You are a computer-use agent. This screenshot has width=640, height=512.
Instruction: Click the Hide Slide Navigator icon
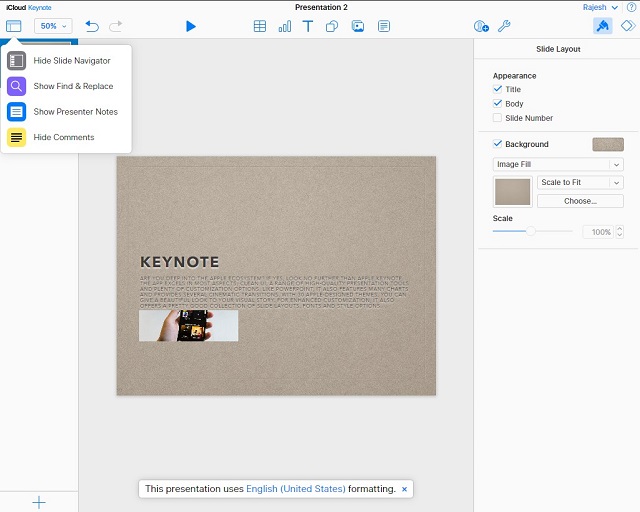point(16,60)
